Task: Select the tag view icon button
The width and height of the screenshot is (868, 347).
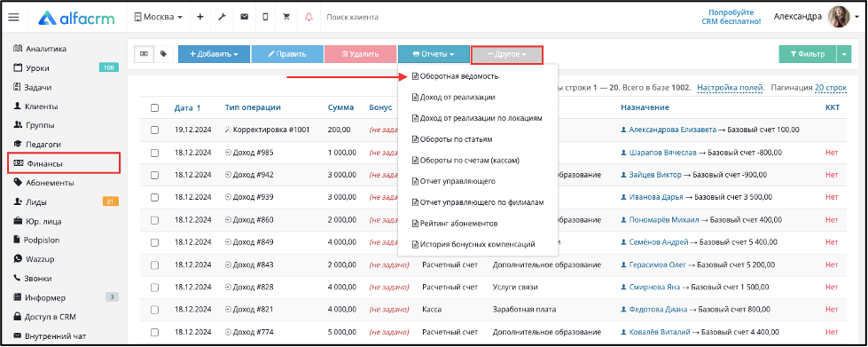Action: (163, 54)
